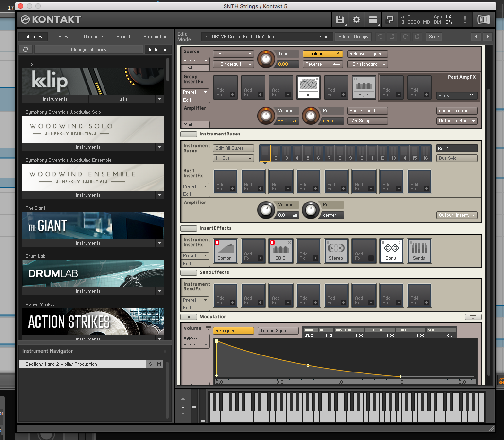Viewport: 504px width, 440px height.
Task: Select the EQ 3 effect in Group InsertFx
Action: tap(364, 87)
